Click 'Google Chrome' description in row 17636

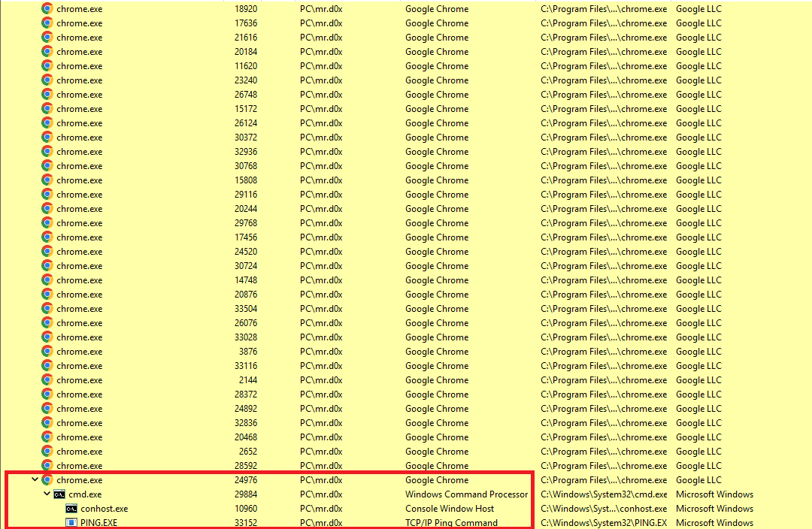(x=437, y=23)
